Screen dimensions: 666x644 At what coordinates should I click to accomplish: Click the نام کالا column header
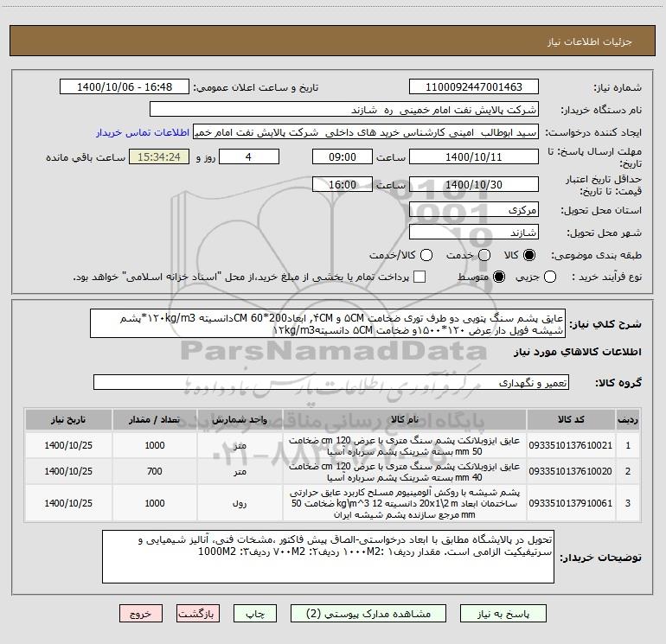[405, 419]
